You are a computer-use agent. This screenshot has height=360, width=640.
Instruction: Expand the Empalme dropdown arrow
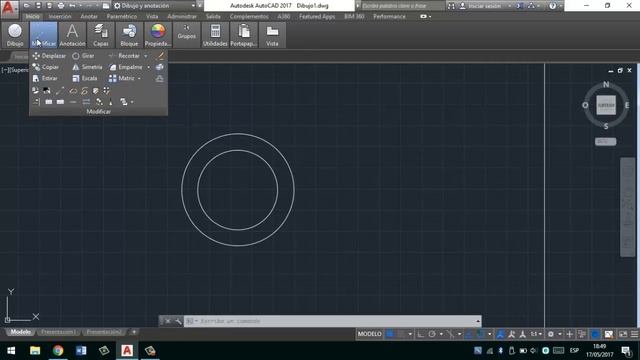[x=149, y=67]
